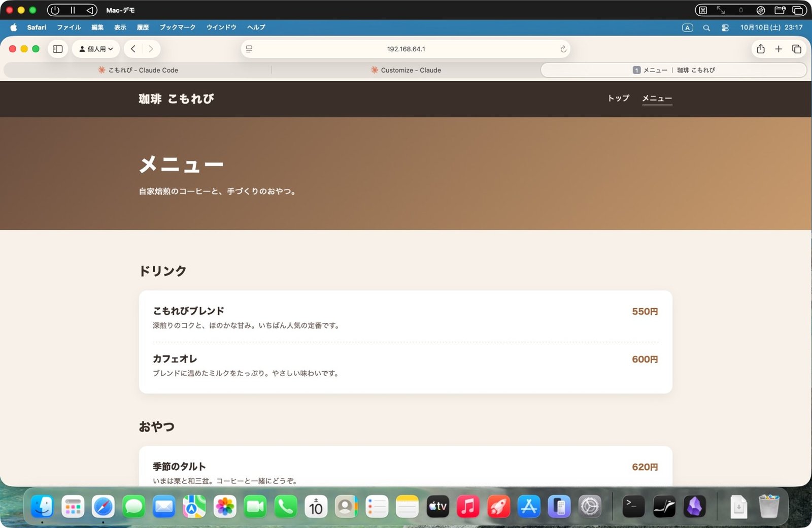Open Reminders from the Dock

coord(377,506)
